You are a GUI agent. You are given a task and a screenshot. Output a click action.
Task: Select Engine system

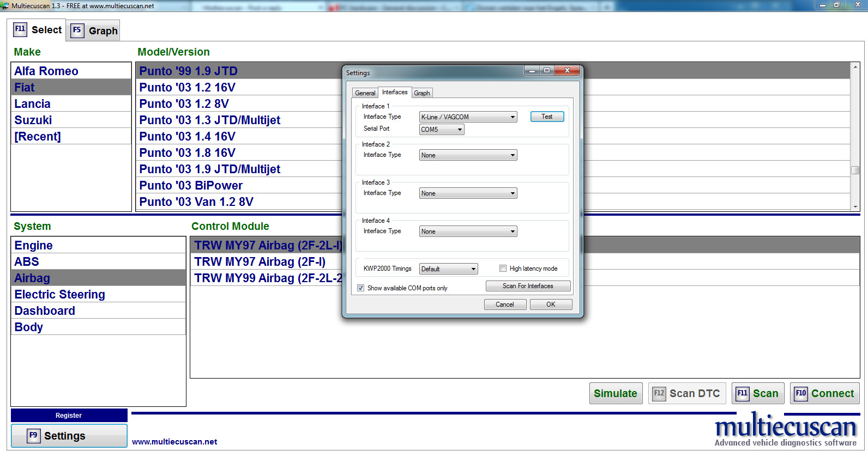click(99, 245)
